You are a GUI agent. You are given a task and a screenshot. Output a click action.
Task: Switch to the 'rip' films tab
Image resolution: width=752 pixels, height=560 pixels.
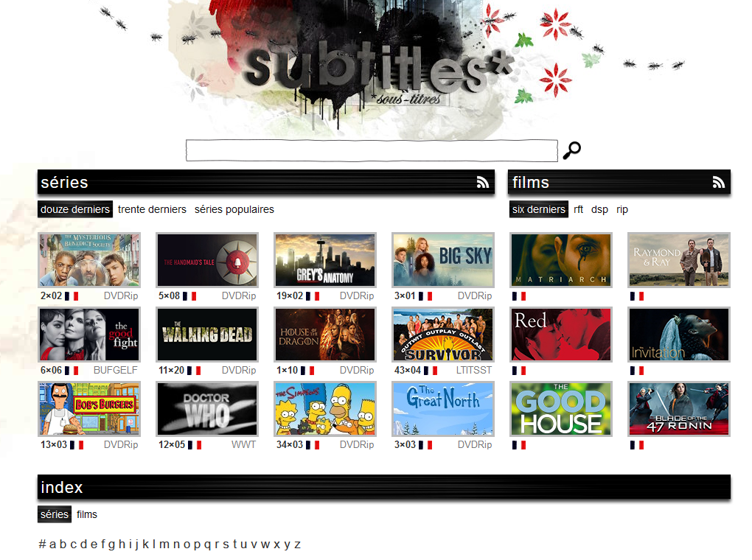tap(622, 209)
